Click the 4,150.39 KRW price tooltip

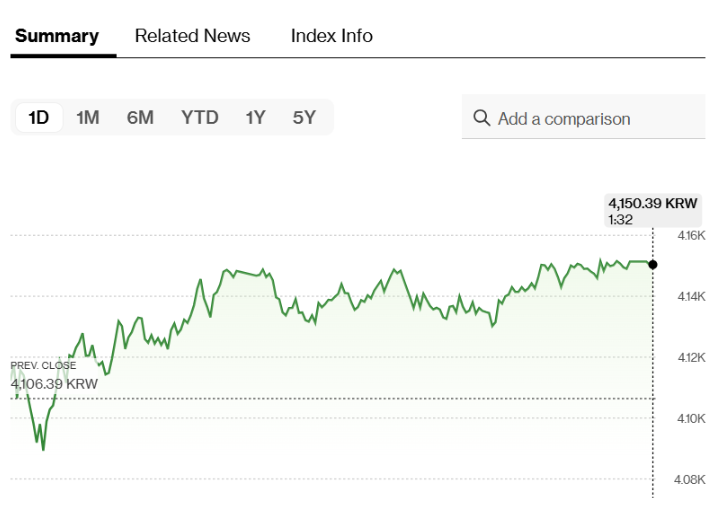(652, 203)
